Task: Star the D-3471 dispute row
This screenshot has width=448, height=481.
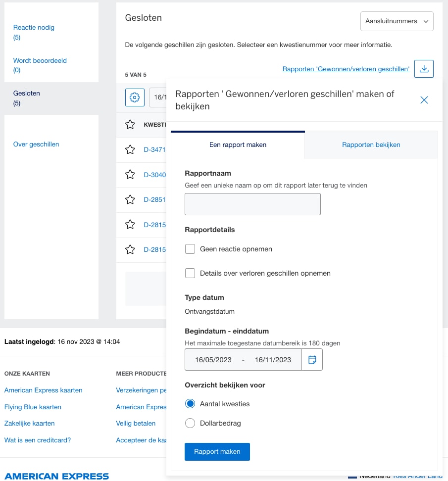Action: click(x=130, y=149)
